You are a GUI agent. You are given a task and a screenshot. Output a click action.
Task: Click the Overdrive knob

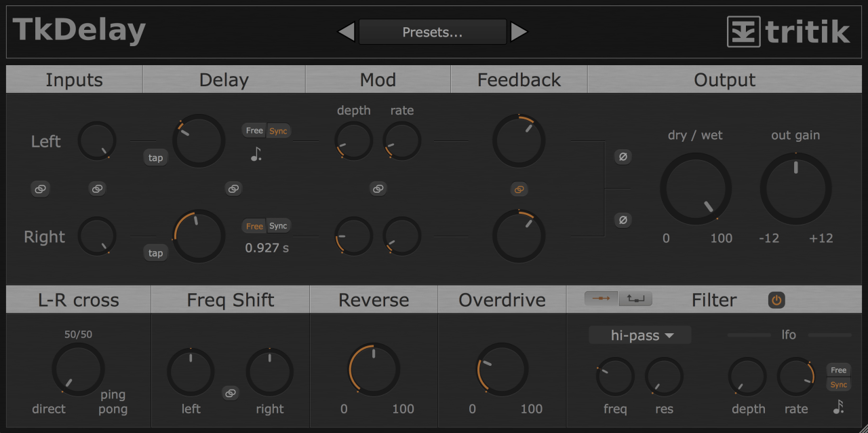point(502,369)
